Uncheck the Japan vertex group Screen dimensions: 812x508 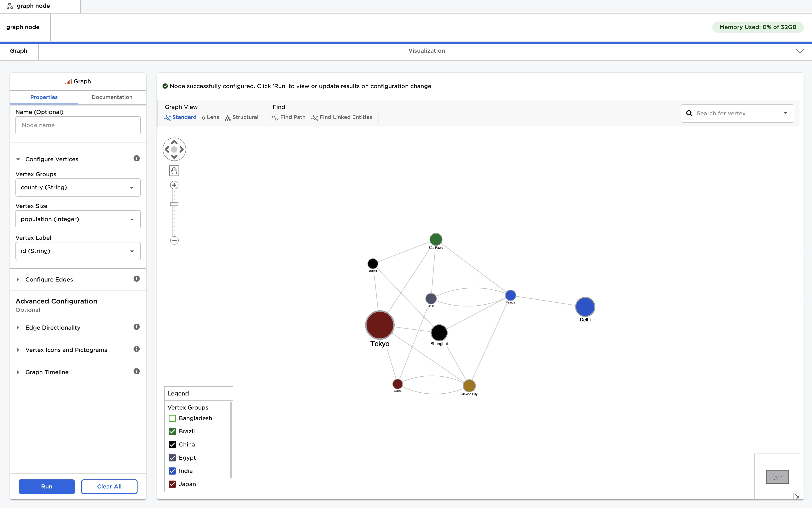[172, 484]
